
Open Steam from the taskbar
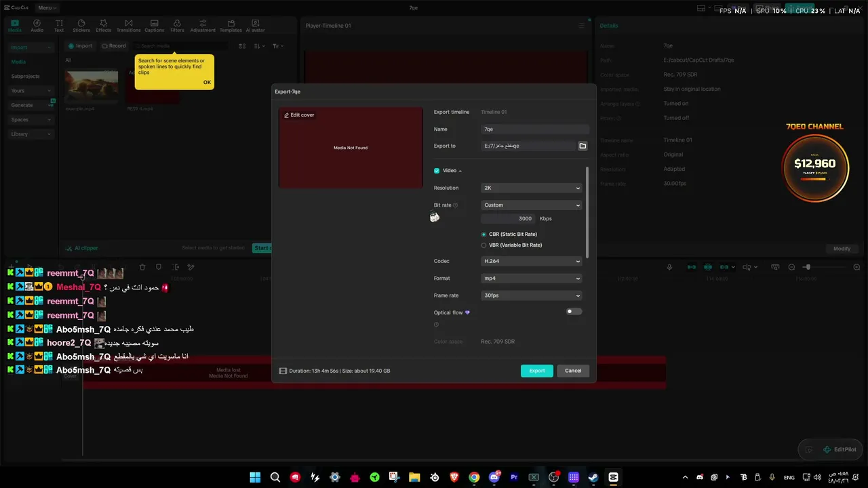(x=593, y=477)
